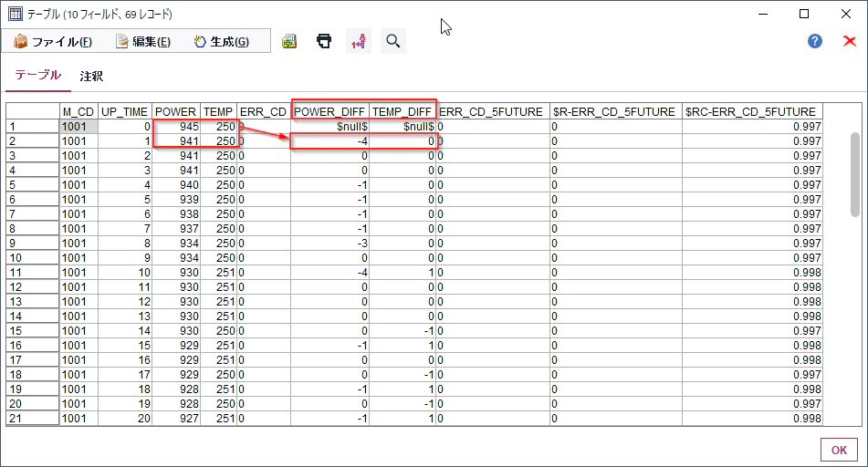Viewport: 868px width, 467px height.
Task: Click the OK button
Action: click(839, 450)
